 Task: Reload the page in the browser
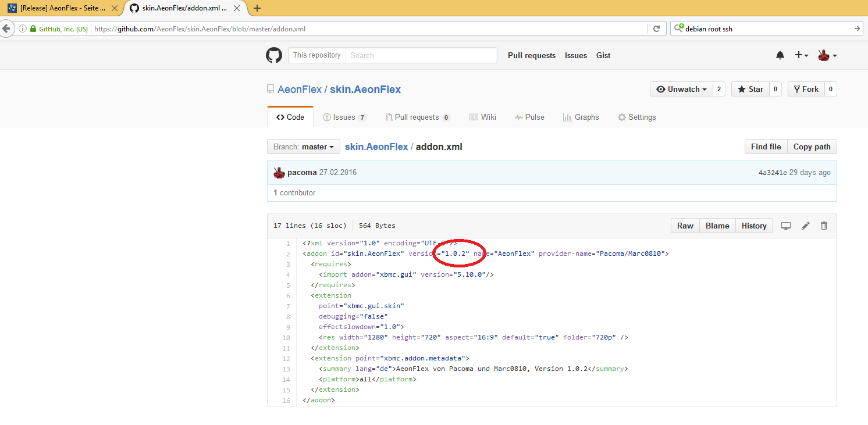click(x=656, y=28)
